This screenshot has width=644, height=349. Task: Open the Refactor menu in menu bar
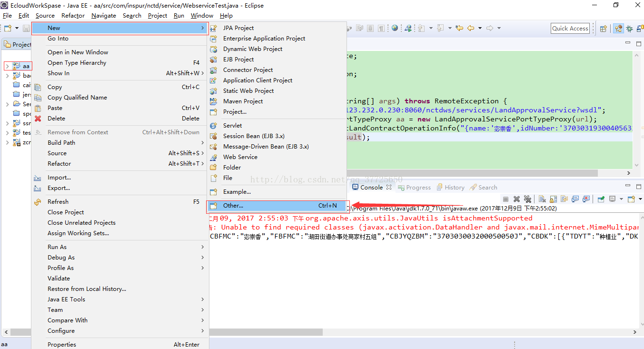click(73, 15)
